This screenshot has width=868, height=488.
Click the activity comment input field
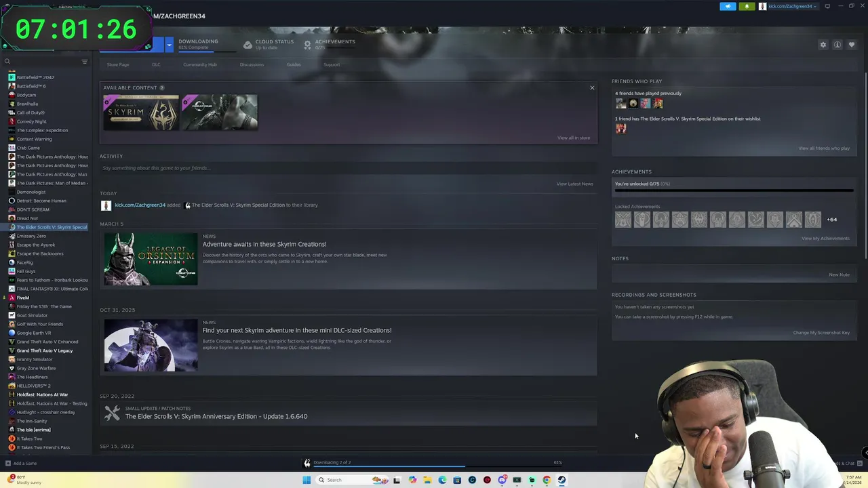[x=348, y=168]
